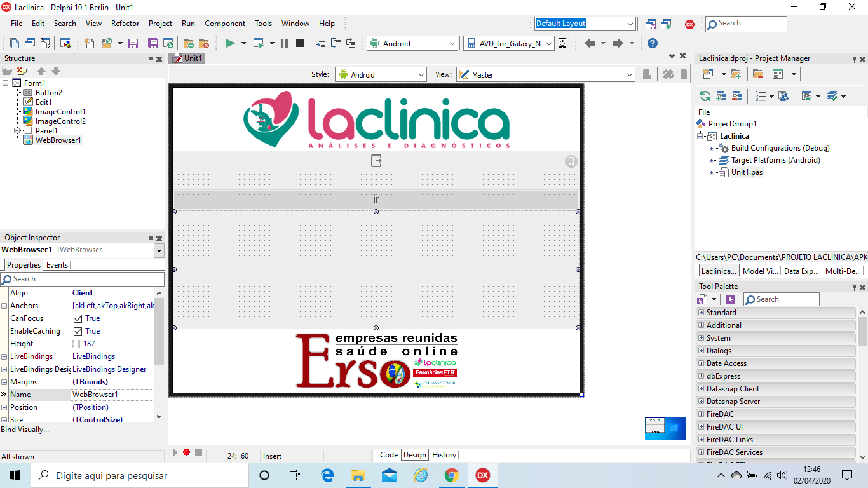868x488 pixels.
Task: Switch to the History tab
Action: coord(444,455)
